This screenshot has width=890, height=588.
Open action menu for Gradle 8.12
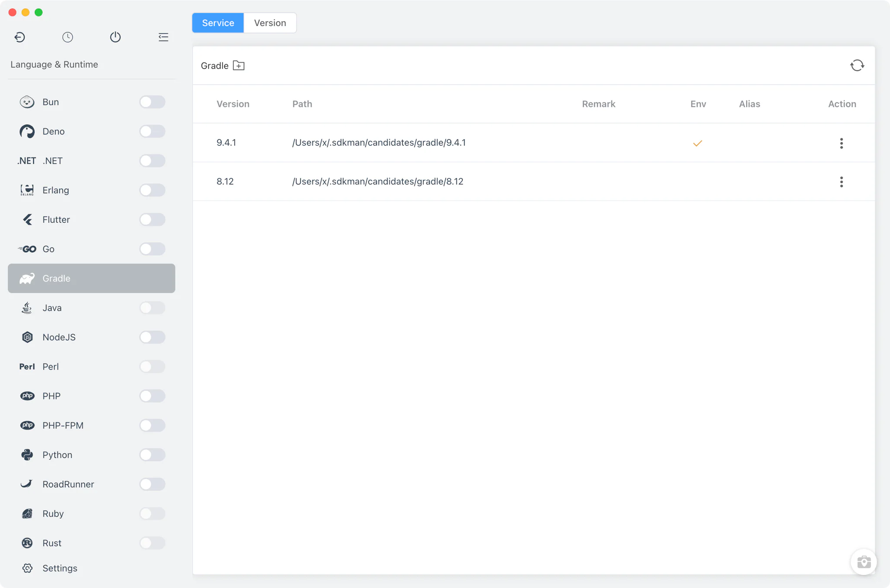(841, 182)
